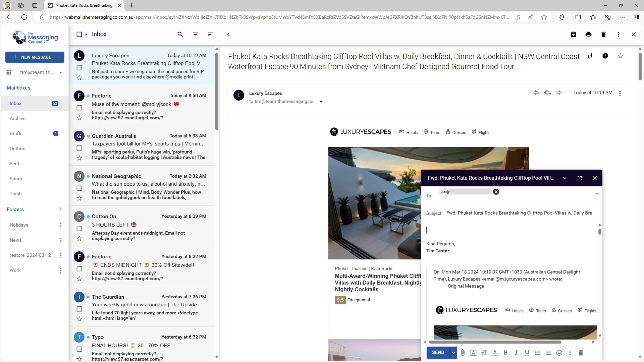The image size is (644, 362).
Task: Select the Cotton On email checkbox
Action: pos(79,229)
